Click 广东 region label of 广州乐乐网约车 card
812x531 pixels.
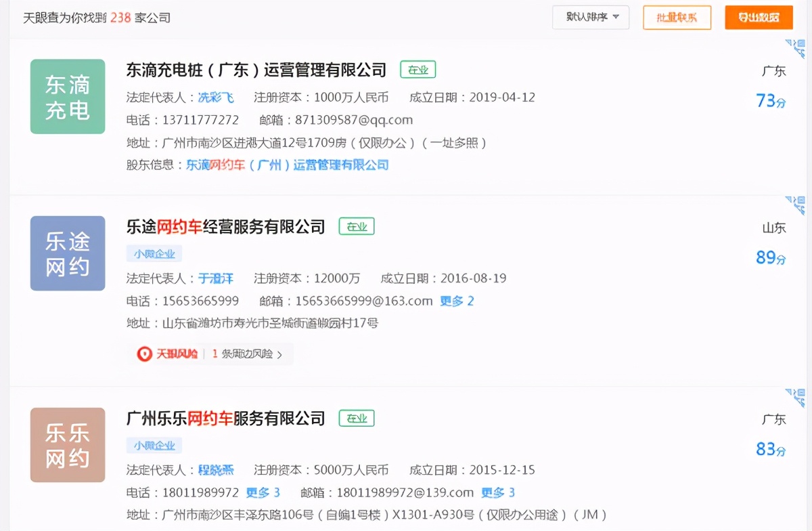tap(774, 420)
